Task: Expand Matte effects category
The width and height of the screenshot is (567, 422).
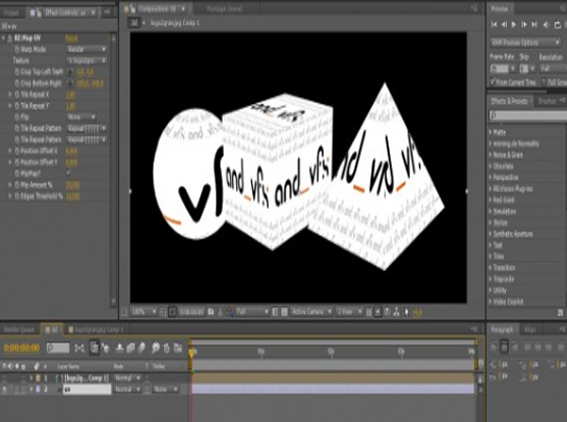Action: click(491, 132)
